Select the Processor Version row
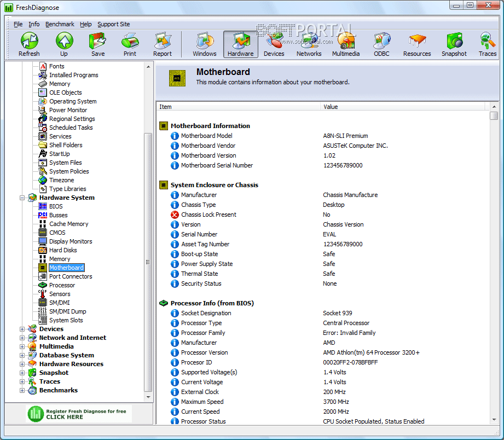Screen dimensions: 504x440 323,352
